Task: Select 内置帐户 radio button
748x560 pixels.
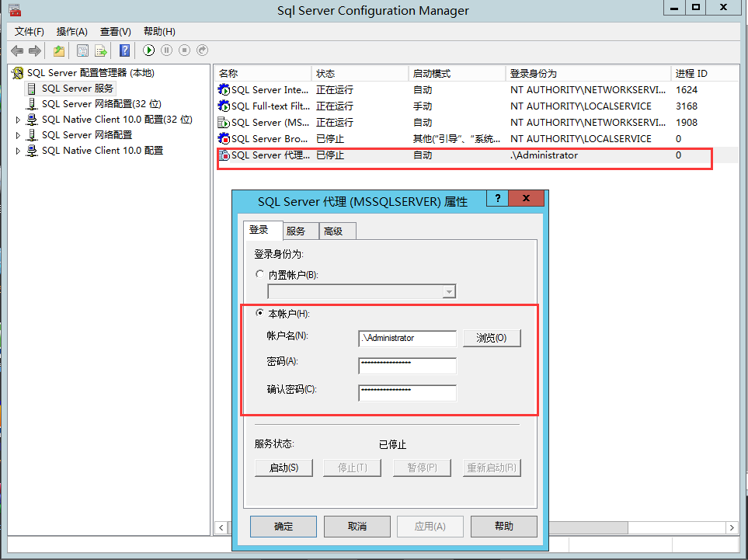Action: (260, 273)
